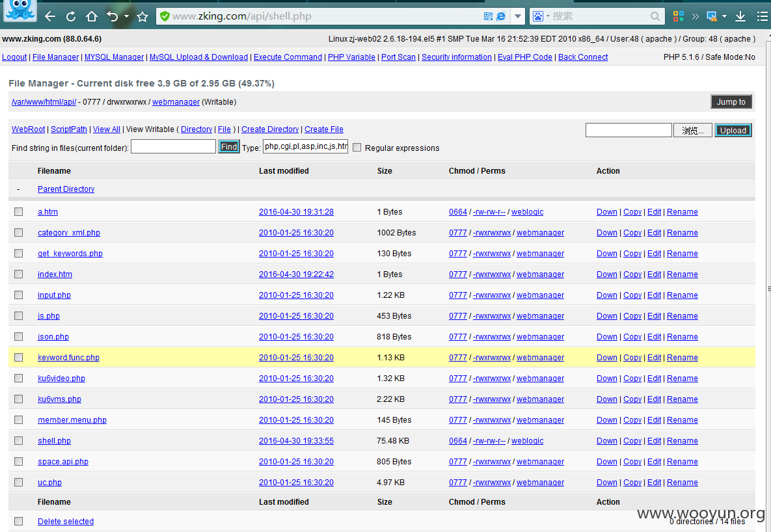Screen dimensions: 771x532
Task: Open the PHP Variable menu link
Action: point(351,57)
